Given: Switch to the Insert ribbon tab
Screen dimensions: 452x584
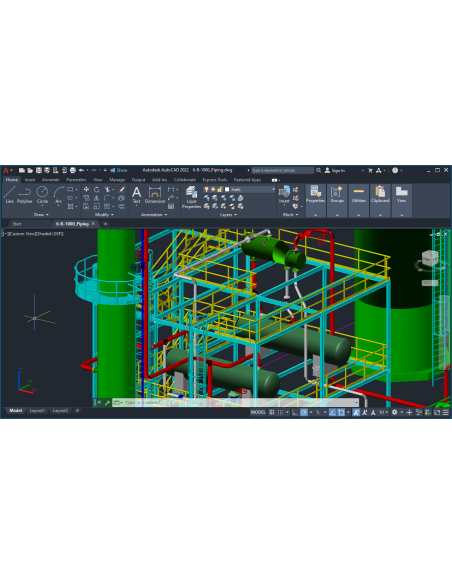Looking at the screenshot, I should [x=30, y=180].
